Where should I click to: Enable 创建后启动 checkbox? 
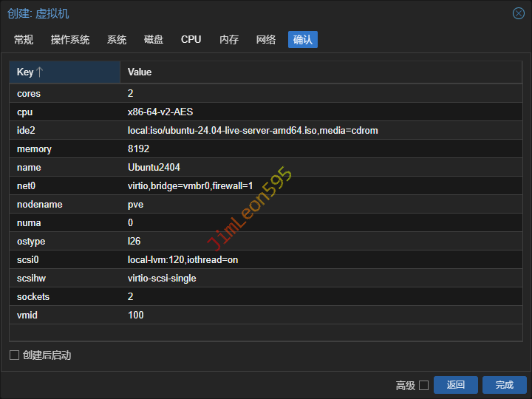[x=14, y=355]
